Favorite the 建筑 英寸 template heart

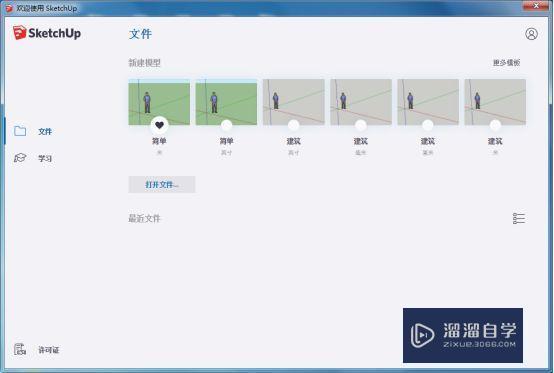pos(294,125)
